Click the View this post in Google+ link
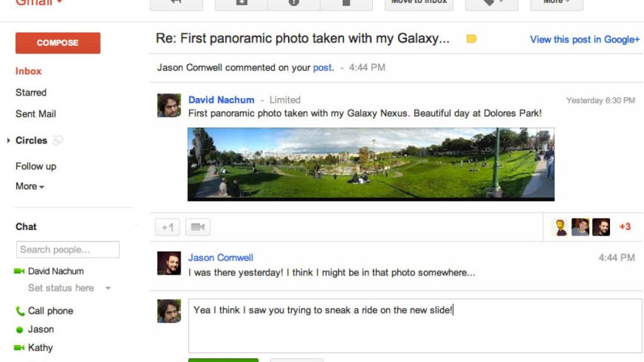Screen dimensions: 644x362 tap(584, 39)
